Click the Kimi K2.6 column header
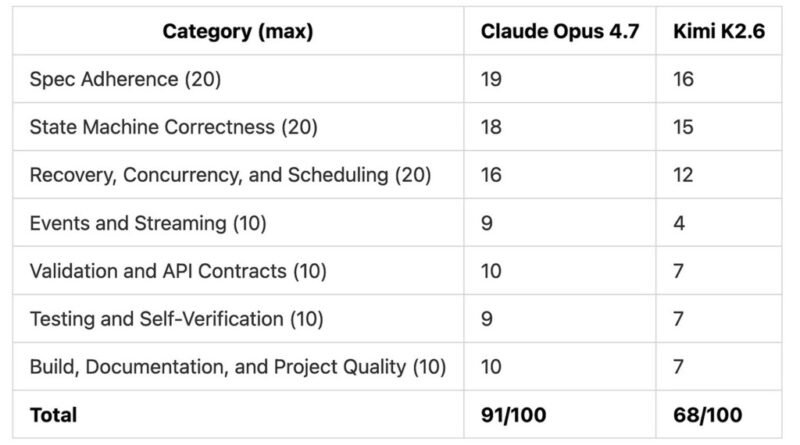 [719, 32]
